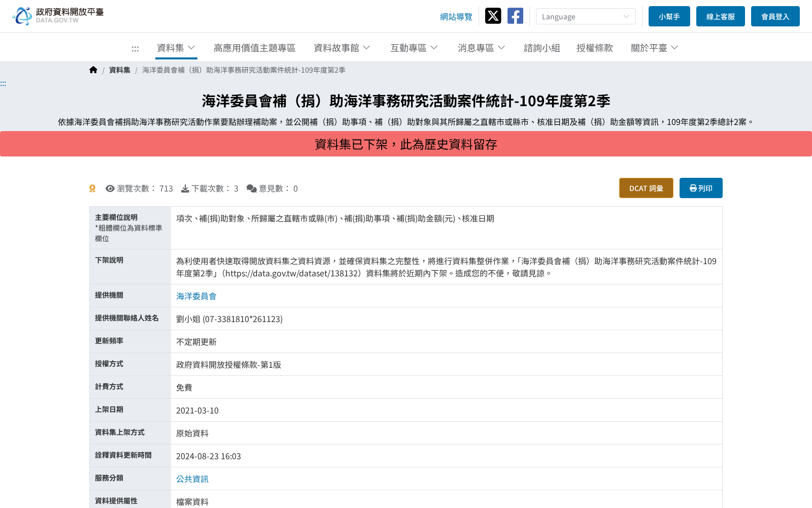The image size is (812, 508).
Task: Click the eye views-count icon
Action: [x=110, y=188]
